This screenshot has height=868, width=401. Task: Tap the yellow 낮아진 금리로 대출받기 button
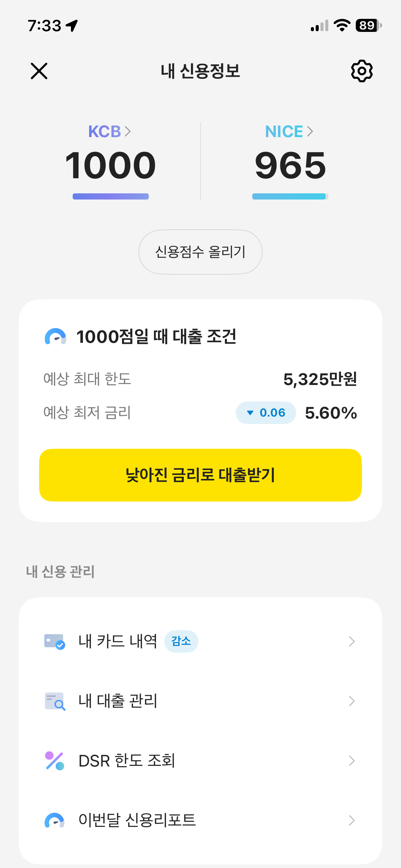200,475
